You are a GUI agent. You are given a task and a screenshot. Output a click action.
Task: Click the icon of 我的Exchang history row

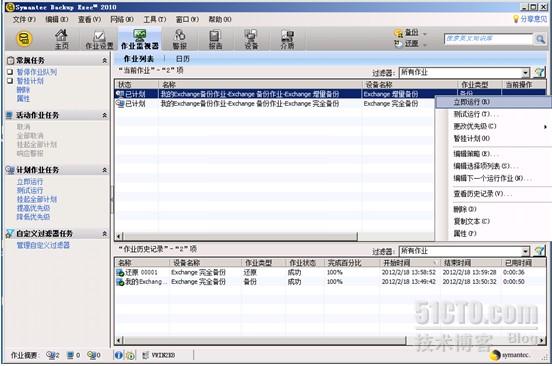coord(120,282)
